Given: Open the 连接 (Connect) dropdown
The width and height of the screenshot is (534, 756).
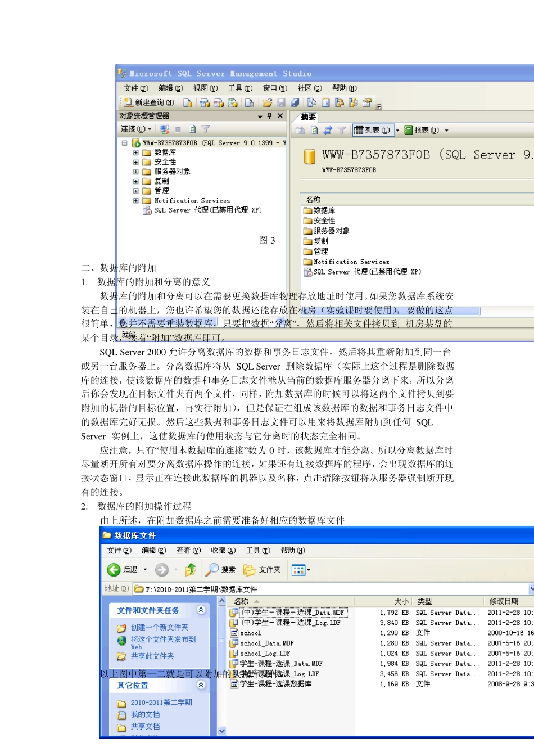Looking at the screenshot, I should [136, 129].
